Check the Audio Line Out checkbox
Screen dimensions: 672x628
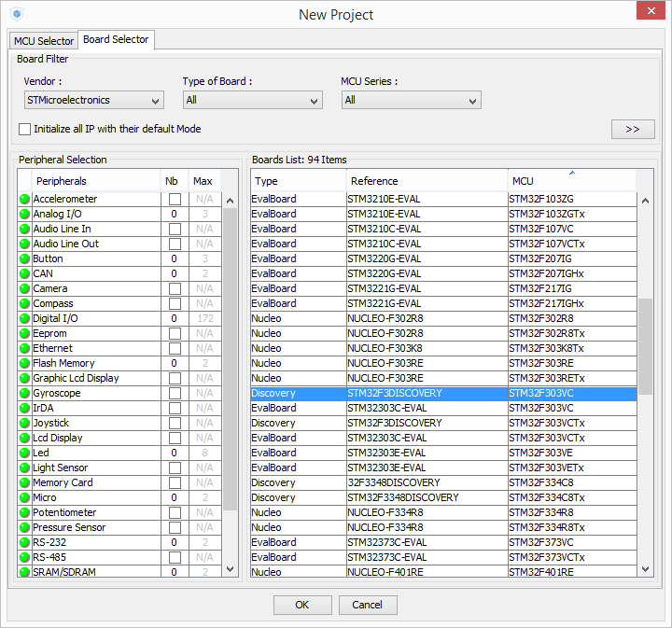(x=175, y=244)
